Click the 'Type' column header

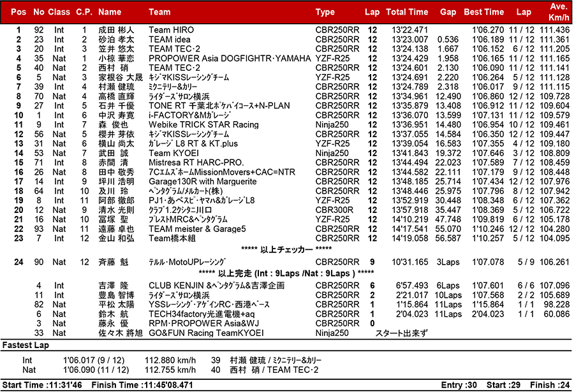point(325,12)
